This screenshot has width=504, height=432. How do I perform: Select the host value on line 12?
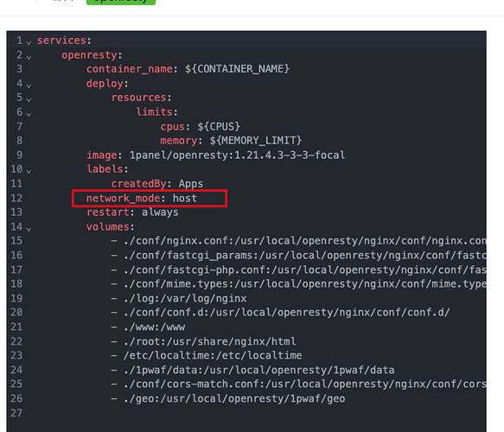[x=185, y=198]
